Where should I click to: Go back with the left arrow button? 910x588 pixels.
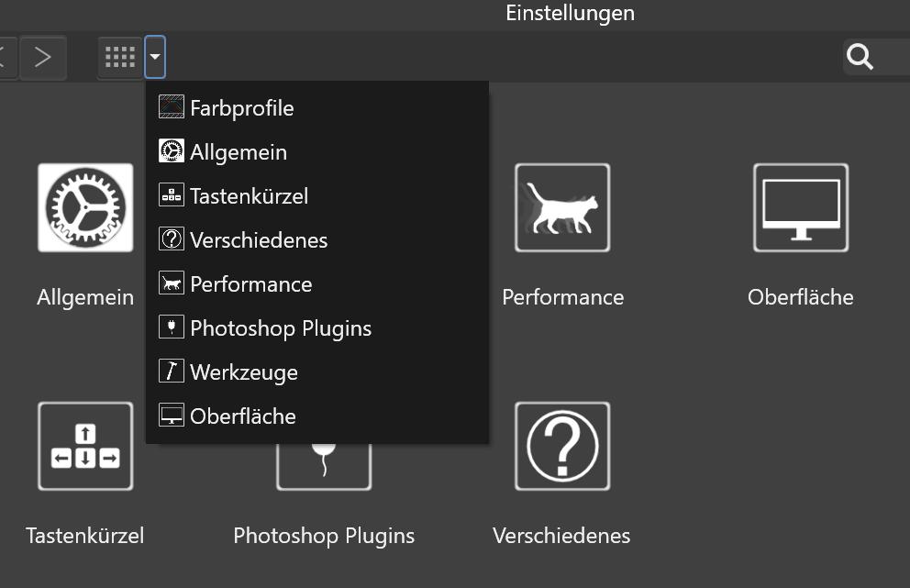tap(5, 57)
